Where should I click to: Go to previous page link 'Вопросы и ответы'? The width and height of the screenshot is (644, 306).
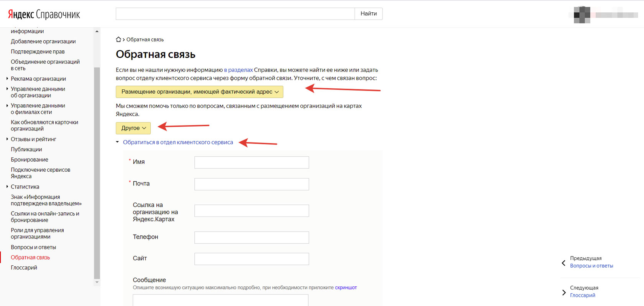(591, 266)
